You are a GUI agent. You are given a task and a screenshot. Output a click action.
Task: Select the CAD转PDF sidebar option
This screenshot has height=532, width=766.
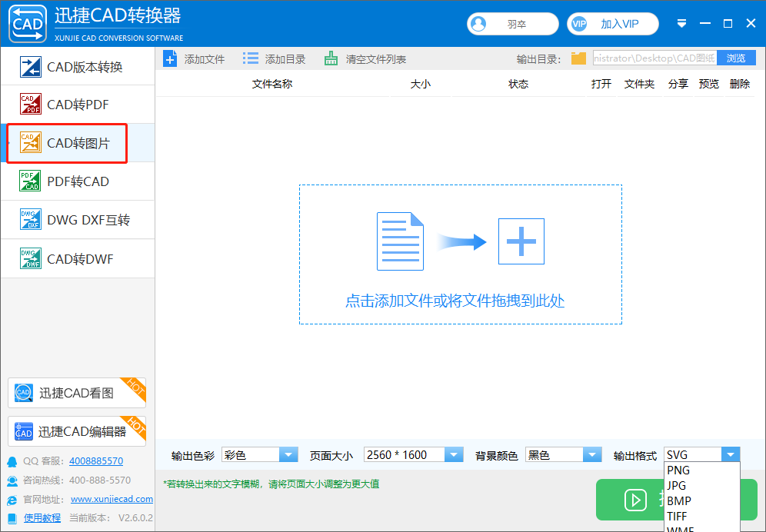(x=78, y=105)
